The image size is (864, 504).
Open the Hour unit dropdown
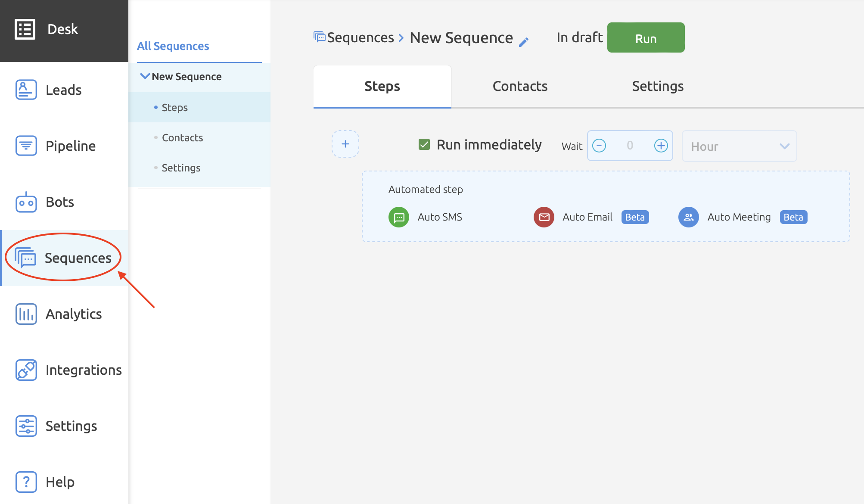coord(739,146)
